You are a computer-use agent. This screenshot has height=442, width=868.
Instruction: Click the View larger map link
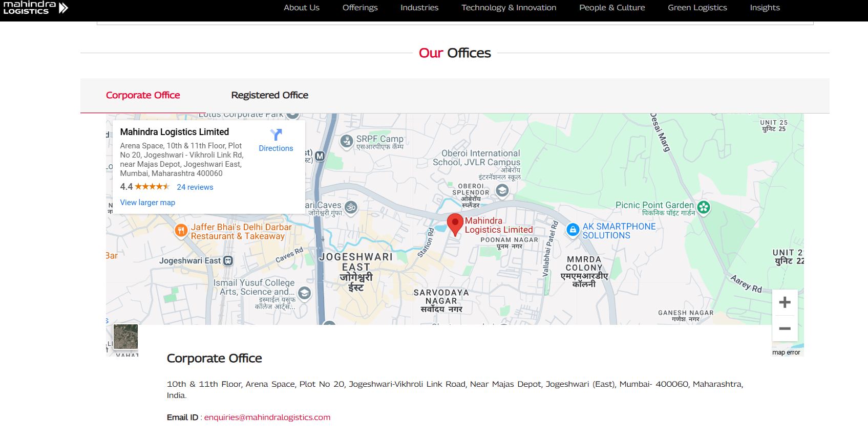click(x=147, y=203)
